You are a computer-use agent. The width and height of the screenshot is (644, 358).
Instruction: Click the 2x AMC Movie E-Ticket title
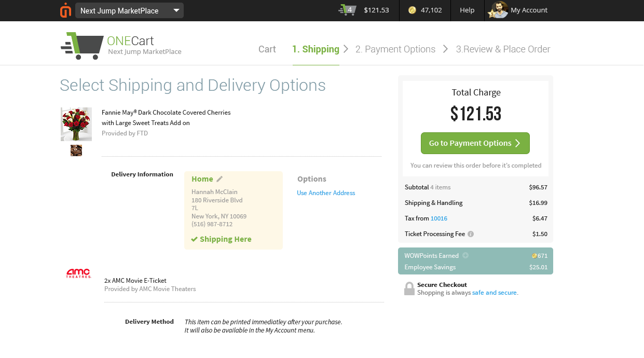point(135,281)
